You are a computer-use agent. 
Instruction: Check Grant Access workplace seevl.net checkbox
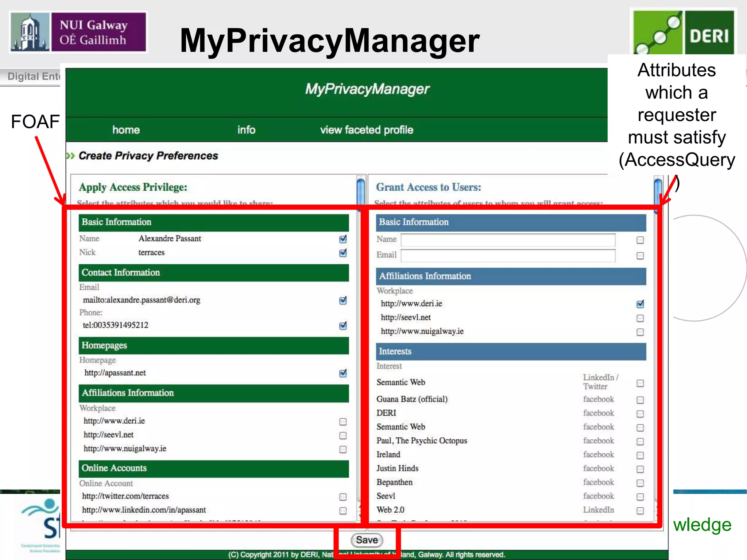coord(640,318)
